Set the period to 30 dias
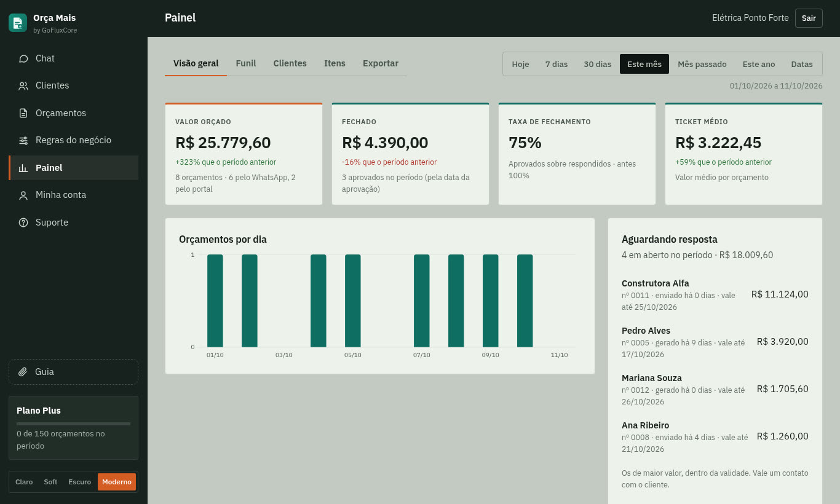The height and width of the screenshot is (504, 840). pos(598,64)
